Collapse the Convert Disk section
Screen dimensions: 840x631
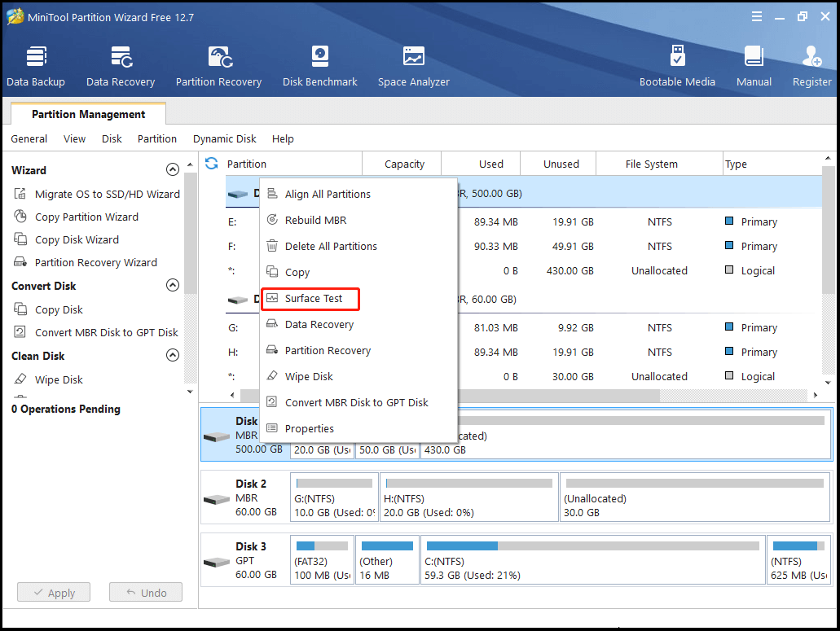coord(173,285)
